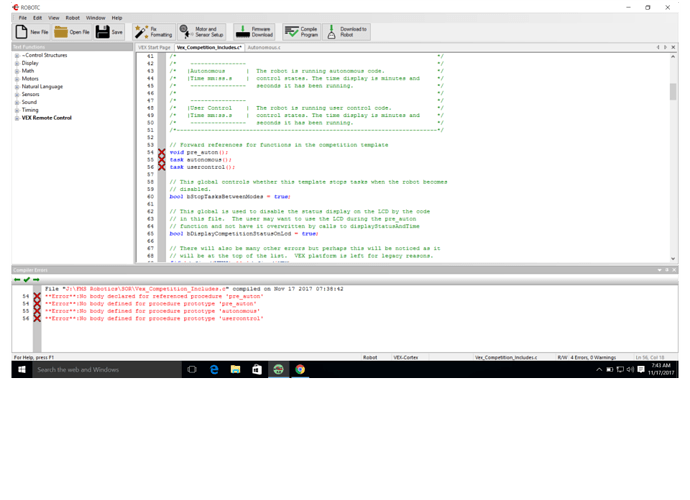Click the Open File folder icon
The width and height of the screenshot is (690, 500).
(x=61, y=32)
